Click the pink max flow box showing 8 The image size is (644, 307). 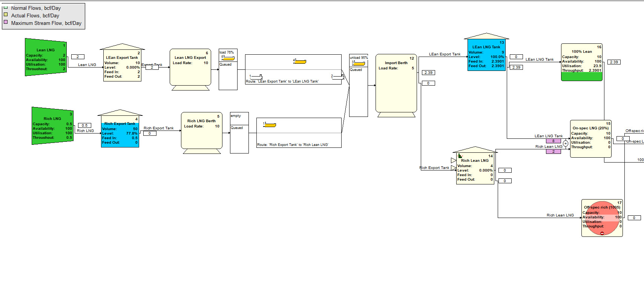553,141
